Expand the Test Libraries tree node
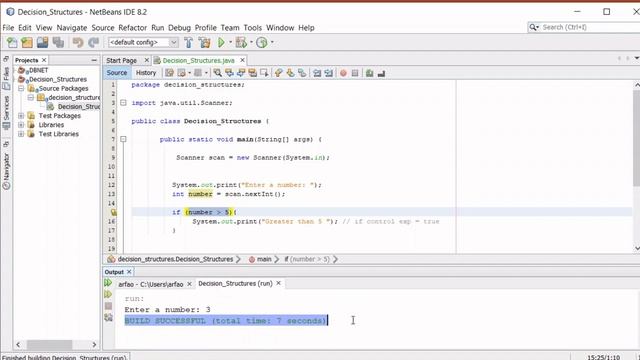 tap(21, 134)
